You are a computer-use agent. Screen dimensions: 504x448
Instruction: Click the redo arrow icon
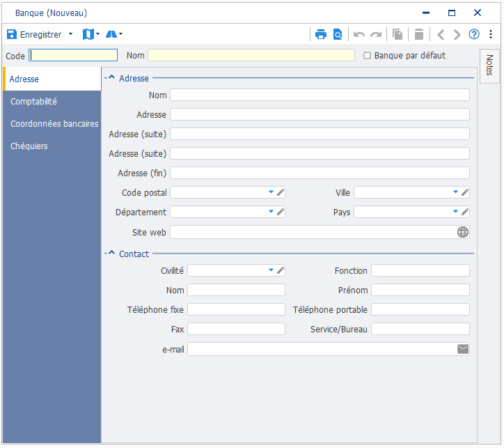click(376, 34)
